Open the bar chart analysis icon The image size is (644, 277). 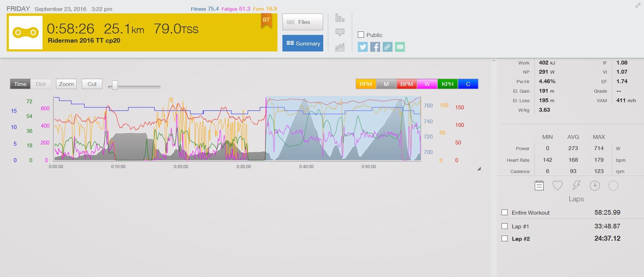[x=340, y=18]
